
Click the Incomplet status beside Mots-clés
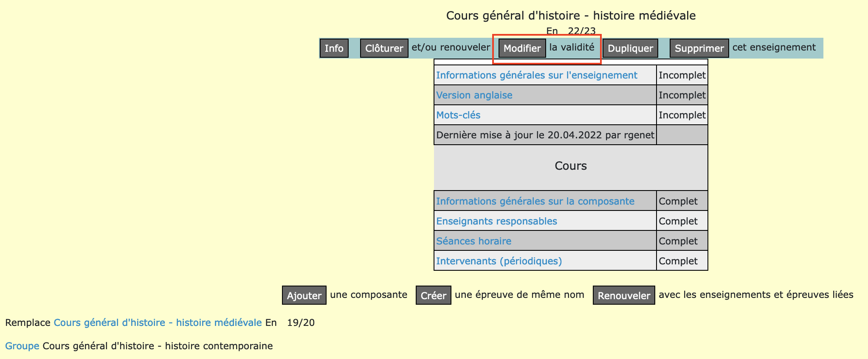click(682, 115)
